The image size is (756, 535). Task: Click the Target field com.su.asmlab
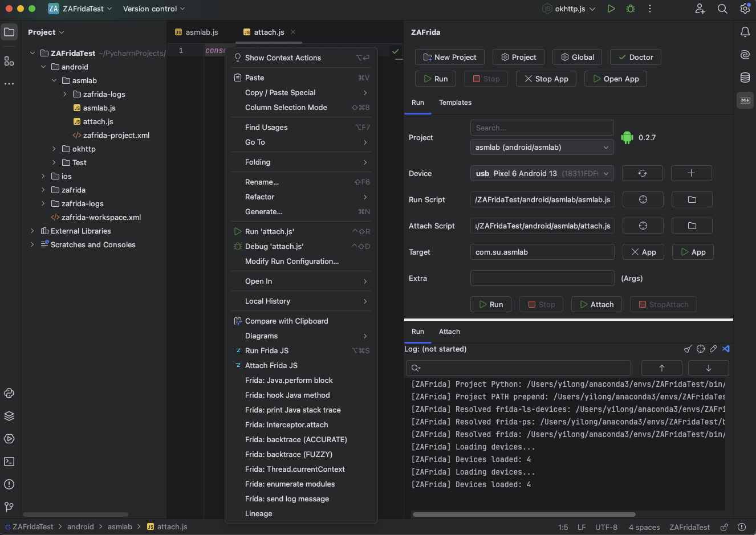pos(542,252)
